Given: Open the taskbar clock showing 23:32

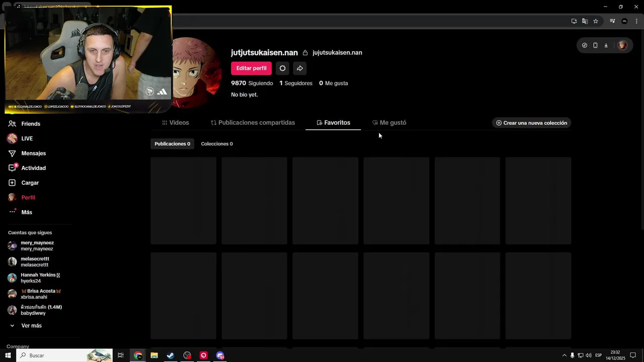Looking at the screenshot, I should pos(615,355).
